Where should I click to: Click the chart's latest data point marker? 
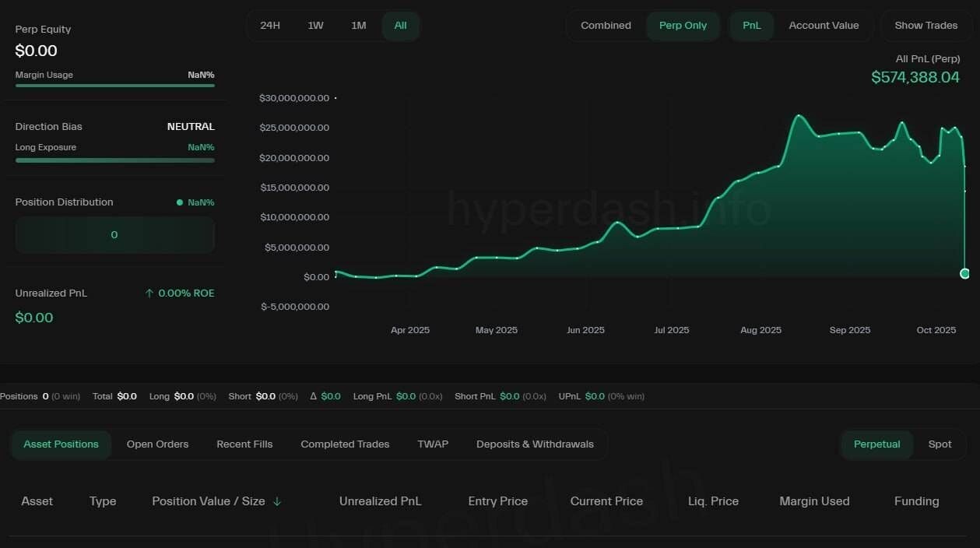[x=964, y=273]
